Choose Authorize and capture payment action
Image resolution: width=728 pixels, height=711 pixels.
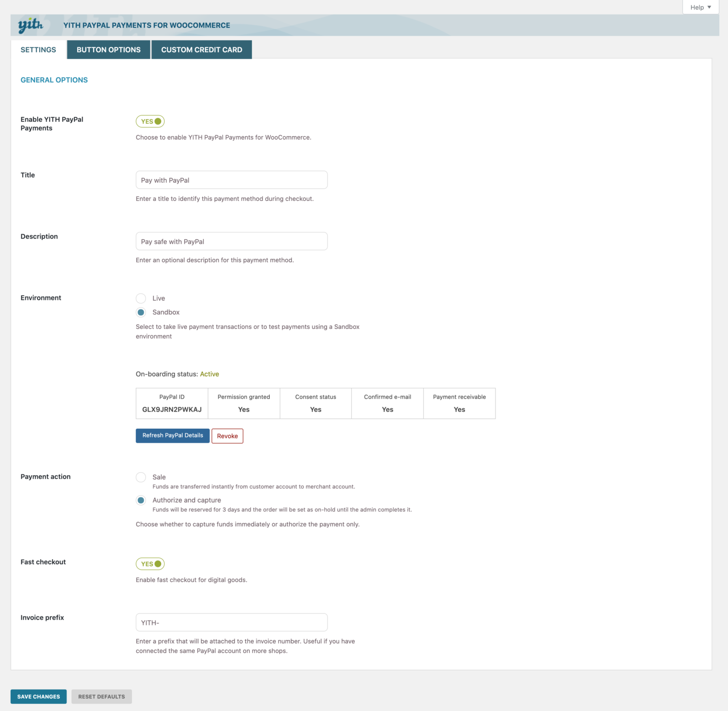tap(141, 500)
